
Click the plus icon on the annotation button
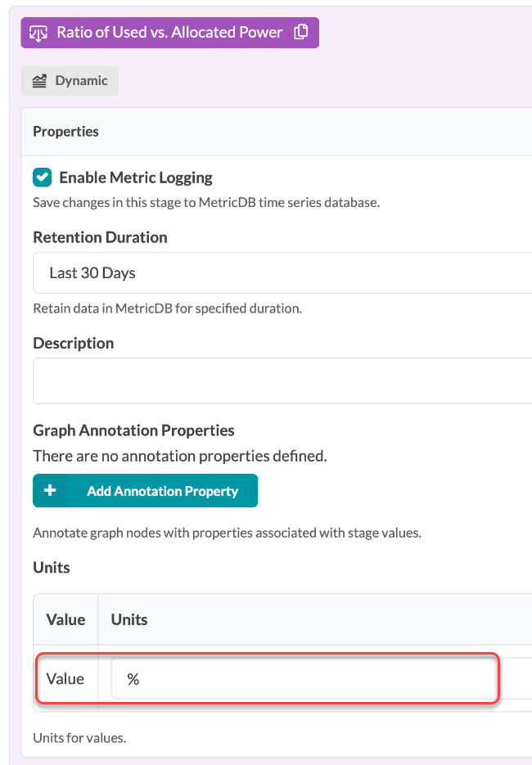(50, 491)
